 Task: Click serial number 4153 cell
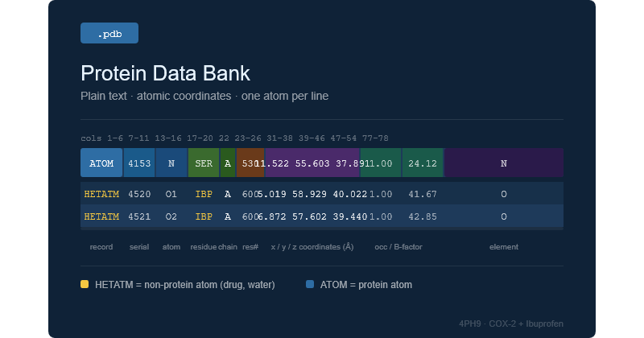(139, 163)
